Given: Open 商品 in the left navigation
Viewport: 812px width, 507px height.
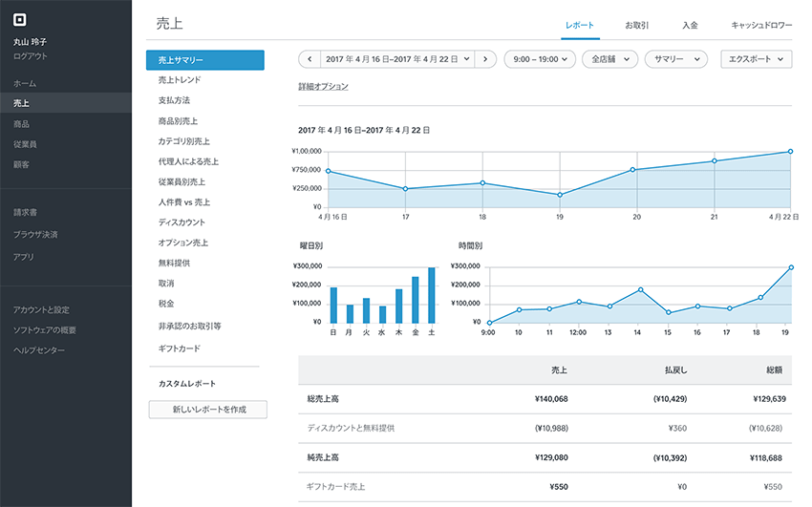Looking at the screenshot, I should pyautogui.click(x=21, y=124).
